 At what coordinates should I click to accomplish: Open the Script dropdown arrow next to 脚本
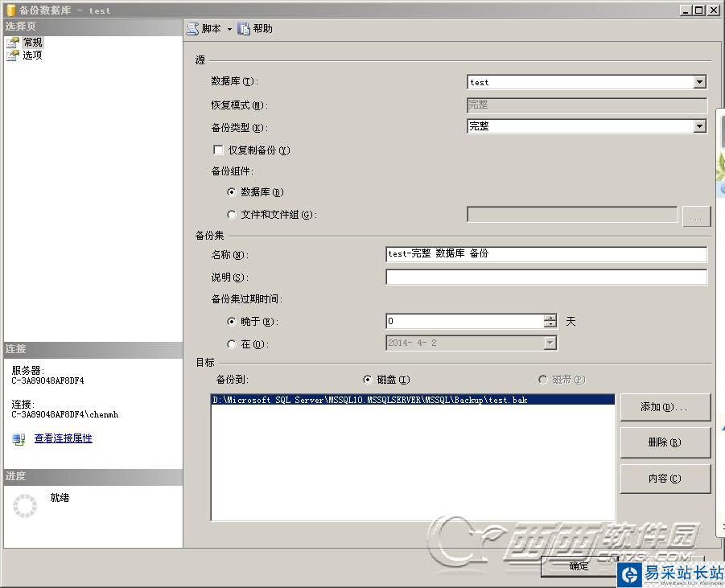229,29
